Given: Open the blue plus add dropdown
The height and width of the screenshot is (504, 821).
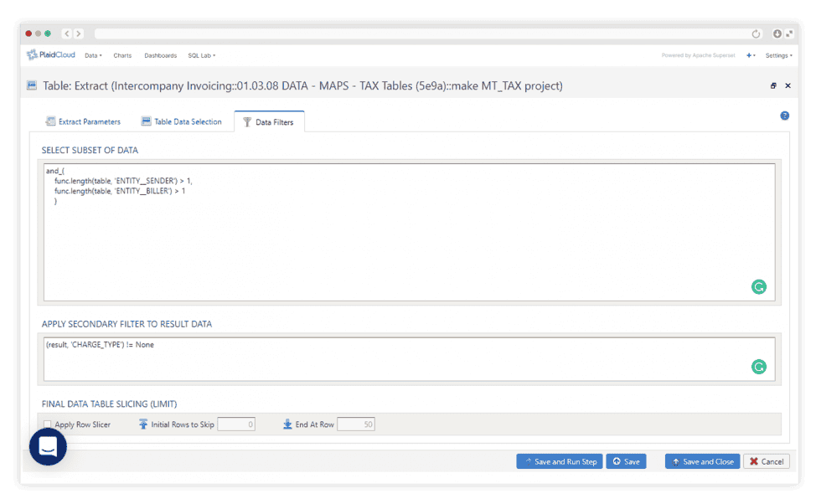Looking at the screenshot, I should click(751, 55).
